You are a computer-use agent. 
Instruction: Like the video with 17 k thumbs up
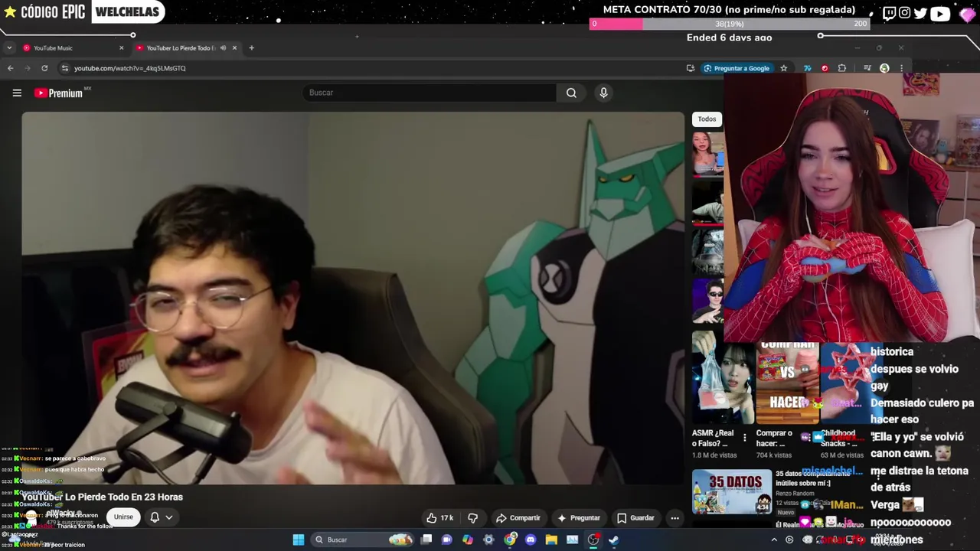(440, 518)
